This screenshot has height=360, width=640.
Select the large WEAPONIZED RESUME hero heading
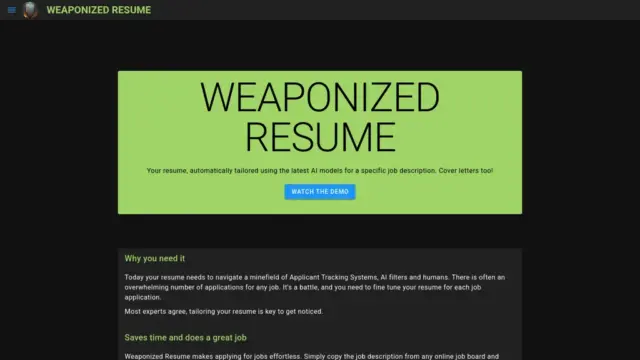[x=320, y=117]
